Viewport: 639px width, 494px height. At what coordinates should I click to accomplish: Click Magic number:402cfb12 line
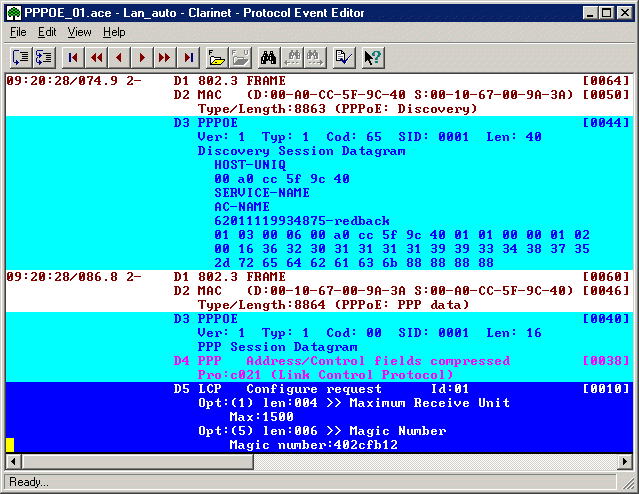click(x=314, y=445)
